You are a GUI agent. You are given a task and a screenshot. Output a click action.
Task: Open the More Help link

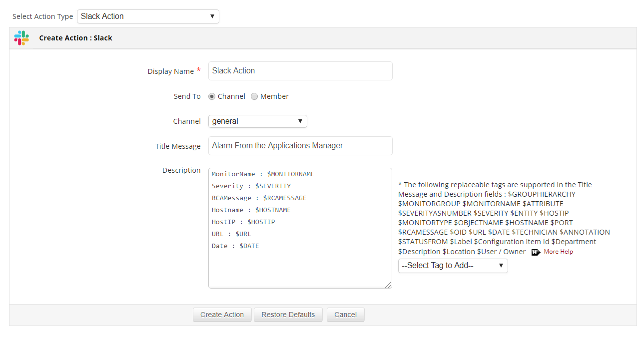[x=558, y=252]
